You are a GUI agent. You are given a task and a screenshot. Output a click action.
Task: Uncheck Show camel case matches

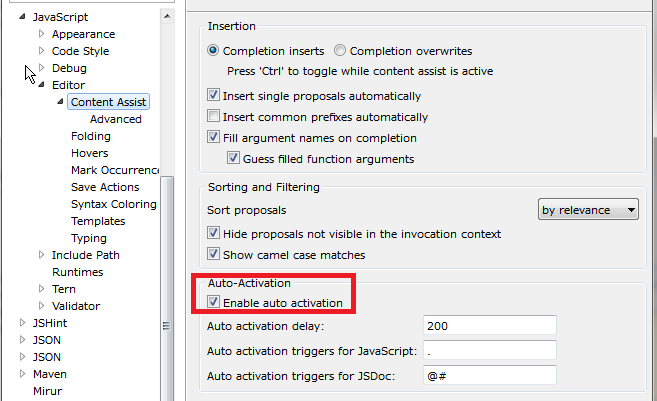213,254
